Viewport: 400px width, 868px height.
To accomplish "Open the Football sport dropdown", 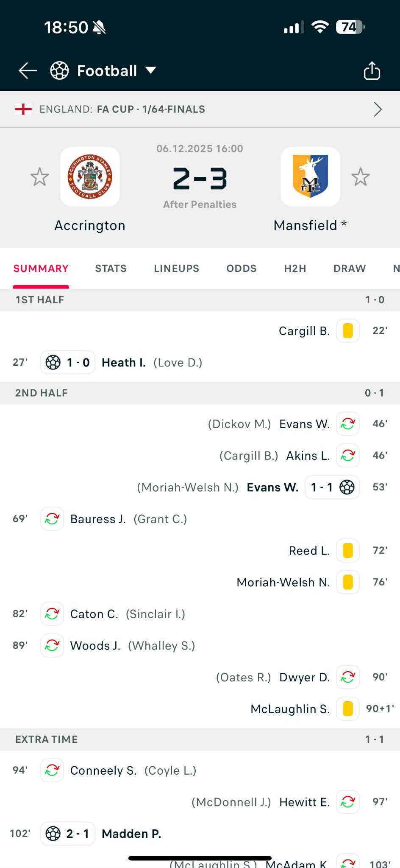I will point(151,70).
